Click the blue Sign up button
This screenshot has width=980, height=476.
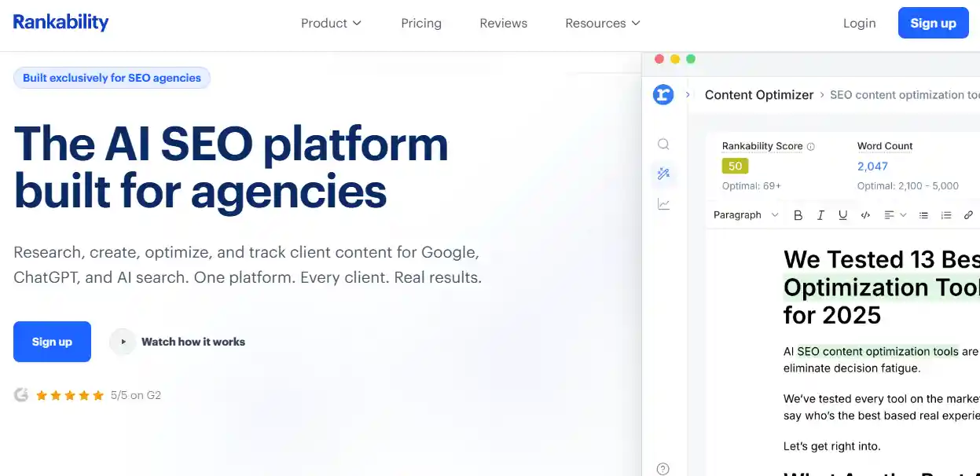pyautogui.click(x=933, y=23)
